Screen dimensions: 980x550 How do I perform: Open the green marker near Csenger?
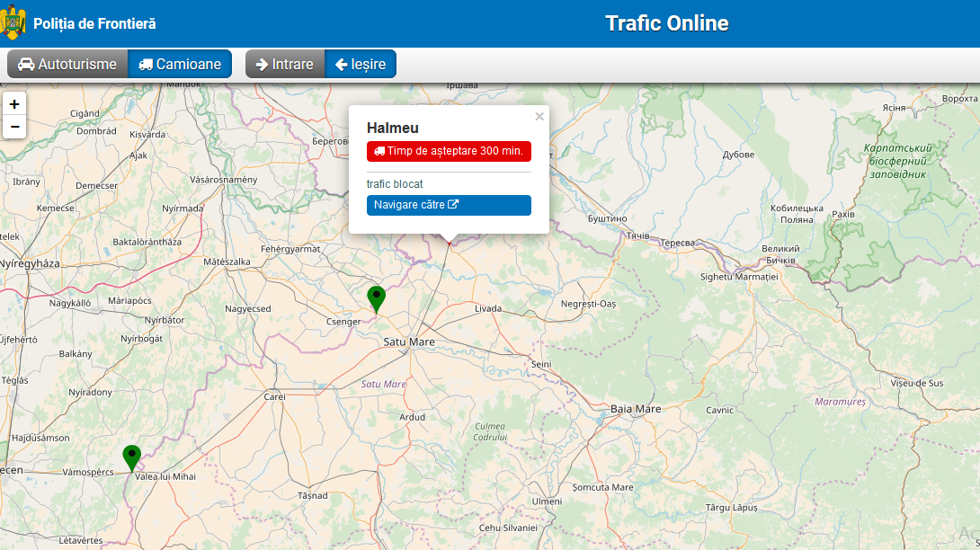[x=377, y=297]
